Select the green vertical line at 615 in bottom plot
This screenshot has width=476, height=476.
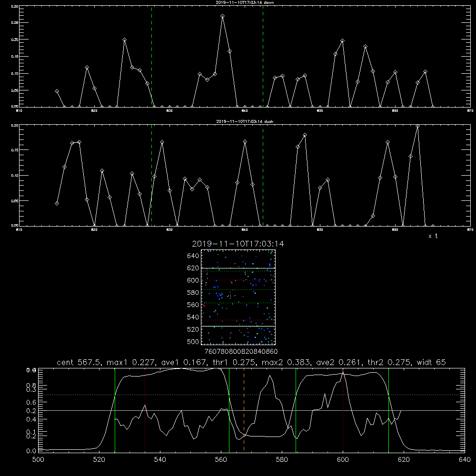click(x=388, y=410)
